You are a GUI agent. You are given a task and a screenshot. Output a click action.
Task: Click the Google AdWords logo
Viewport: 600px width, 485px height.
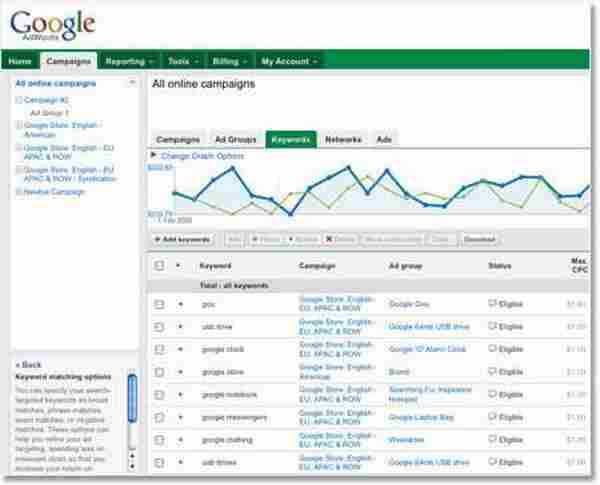52,25
